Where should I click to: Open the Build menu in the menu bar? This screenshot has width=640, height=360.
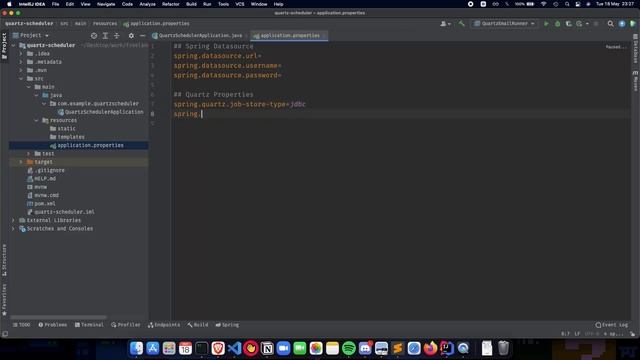pyautogui.click(x=191, y=4)
